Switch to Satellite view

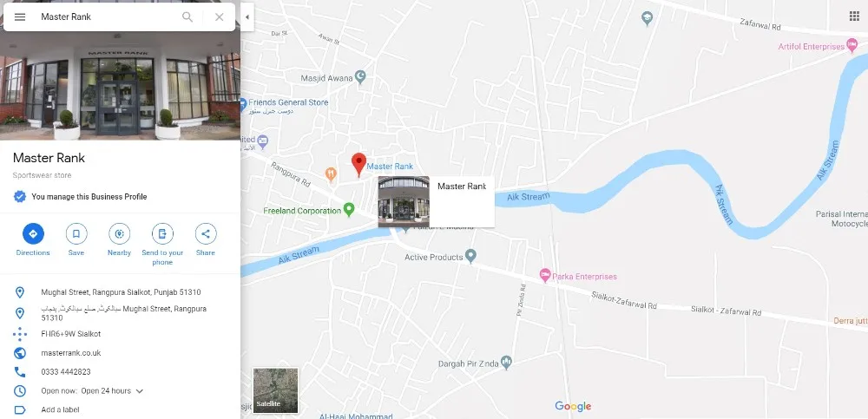[x=276, y=390]
